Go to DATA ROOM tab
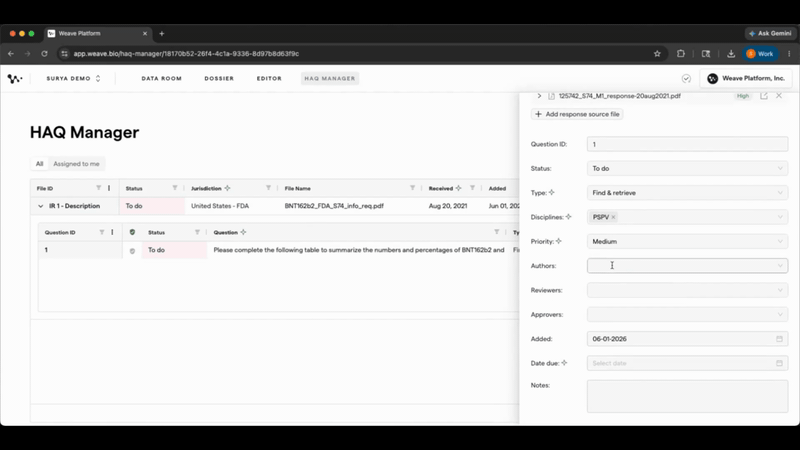Viewport: 800px width, 450px height. point(161,79)
